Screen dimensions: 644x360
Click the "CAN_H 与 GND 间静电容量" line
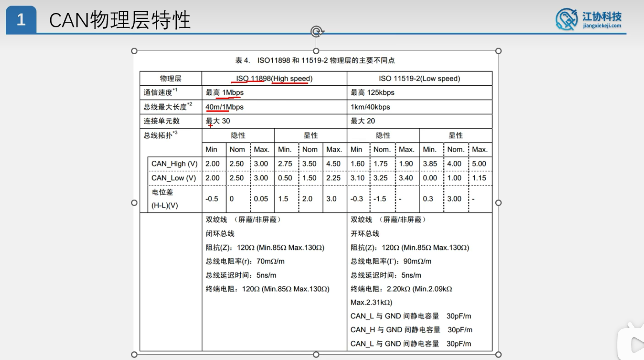point(411,330)
